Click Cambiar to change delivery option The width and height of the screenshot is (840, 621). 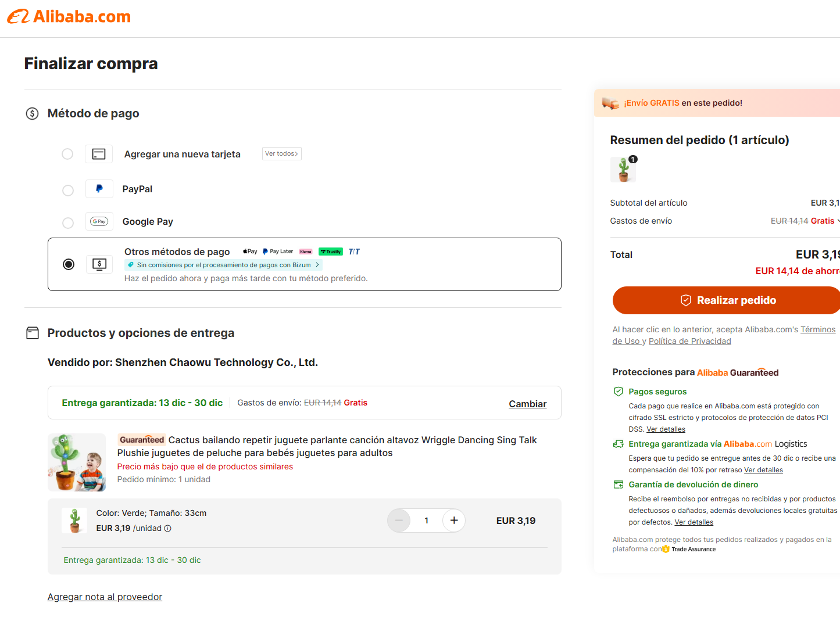point(527,404)
